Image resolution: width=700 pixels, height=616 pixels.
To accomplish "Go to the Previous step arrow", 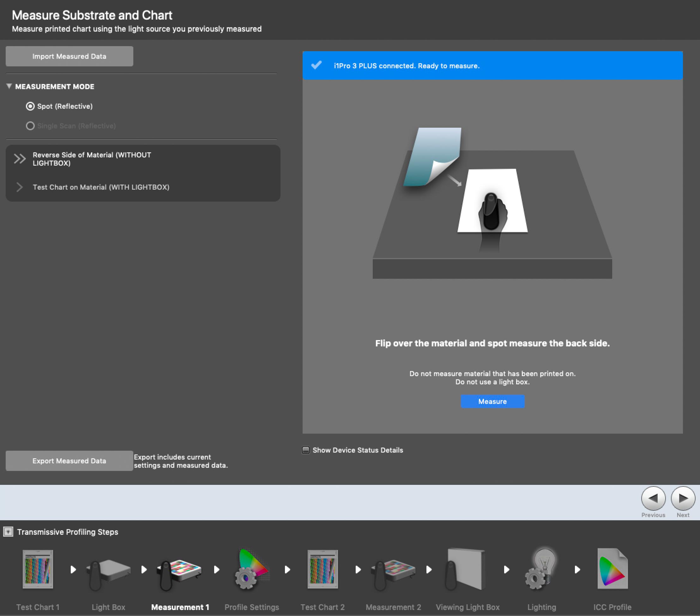I will [653, 498].
